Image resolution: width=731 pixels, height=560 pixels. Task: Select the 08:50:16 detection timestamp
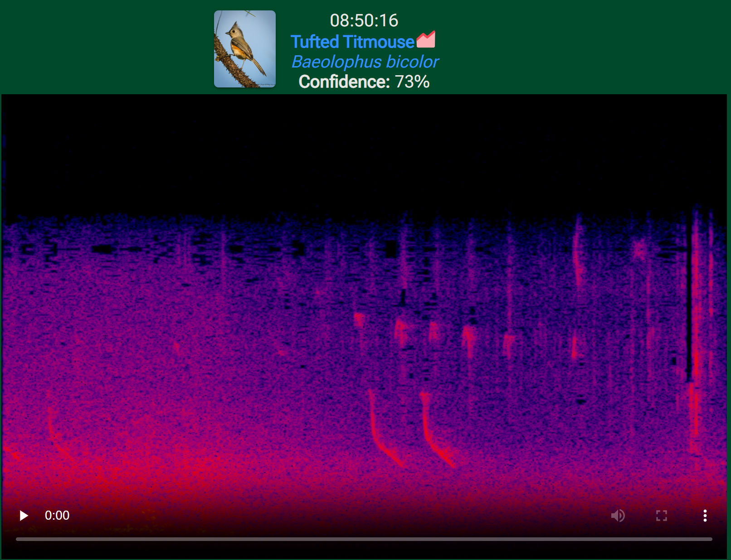(x=364, y=20)
